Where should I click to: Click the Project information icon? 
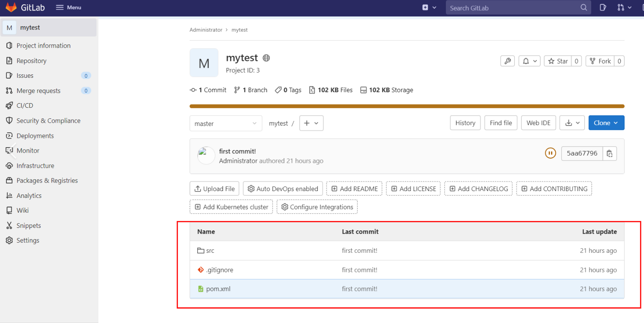(x=9, y=46)
